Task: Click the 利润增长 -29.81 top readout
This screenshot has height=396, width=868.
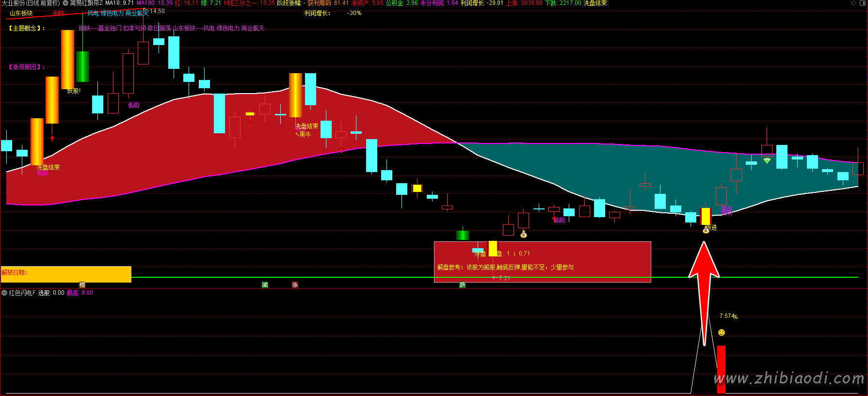Action: 482,3
